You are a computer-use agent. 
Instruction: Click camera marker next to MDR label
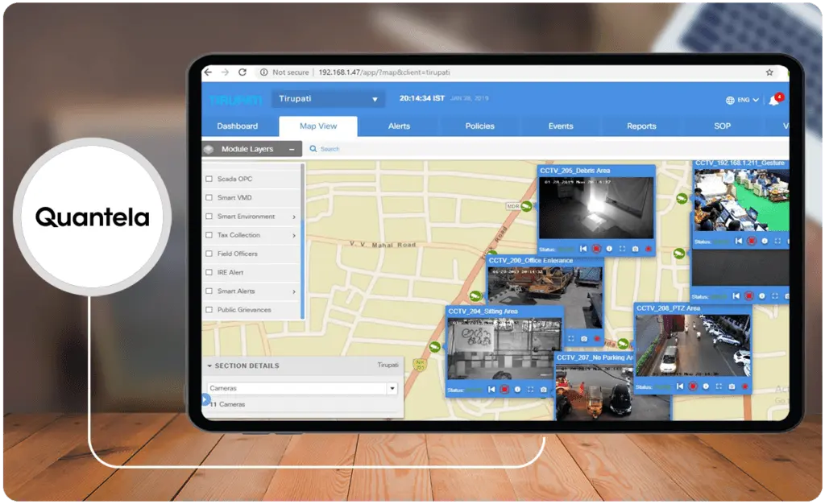(x=526, y=207)
